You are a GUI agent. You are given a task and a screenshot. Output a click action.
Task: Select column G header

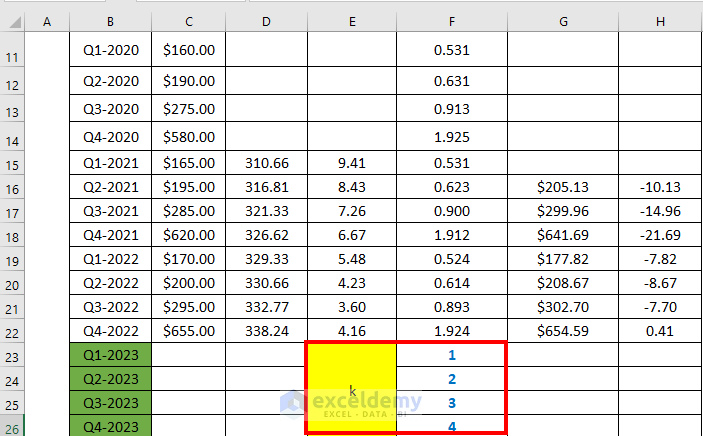(563, 22)
